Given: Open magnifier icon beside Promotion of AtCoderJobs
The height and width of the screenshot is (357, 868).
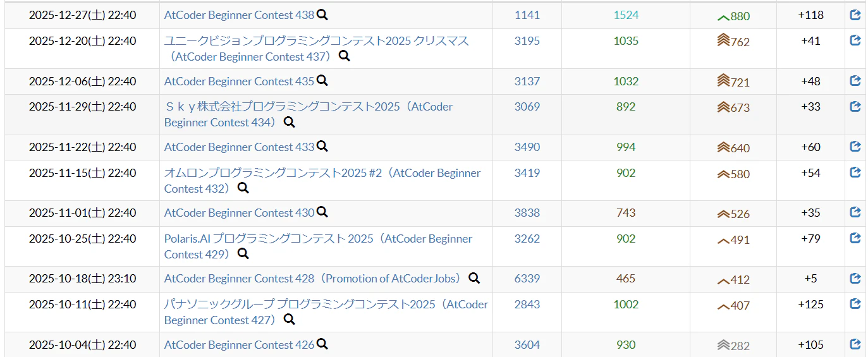Looking at the screenshot, I should tap(474, 278).
